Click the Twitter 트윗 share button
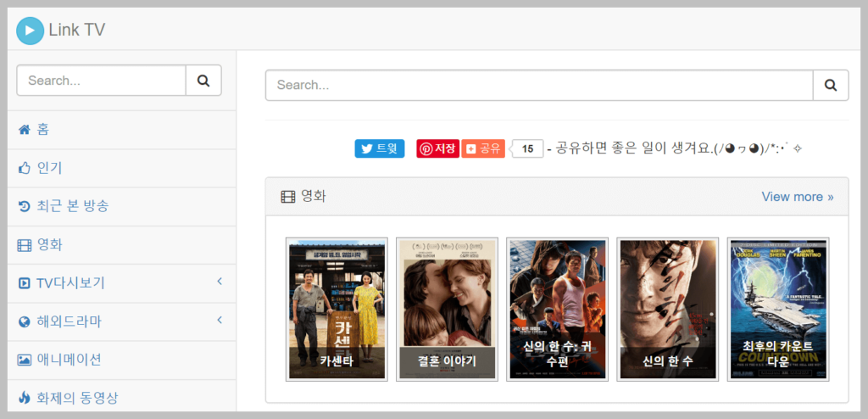 [380, 148]
